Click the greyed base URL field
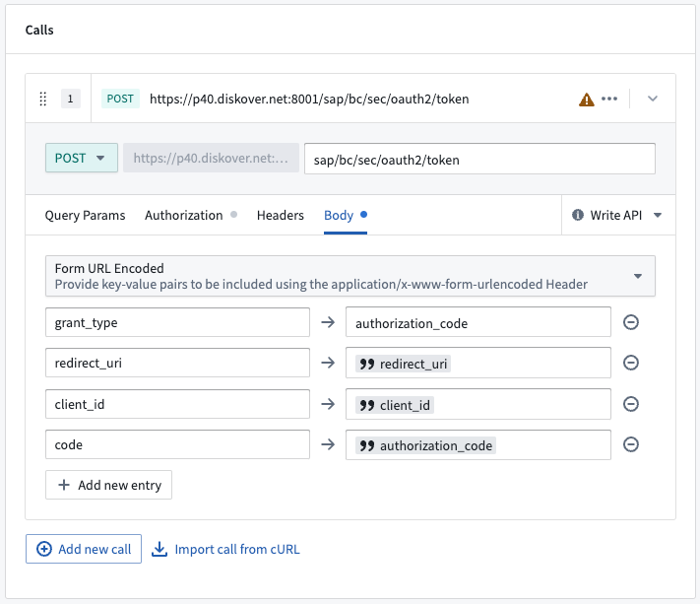 click(211, 158)
